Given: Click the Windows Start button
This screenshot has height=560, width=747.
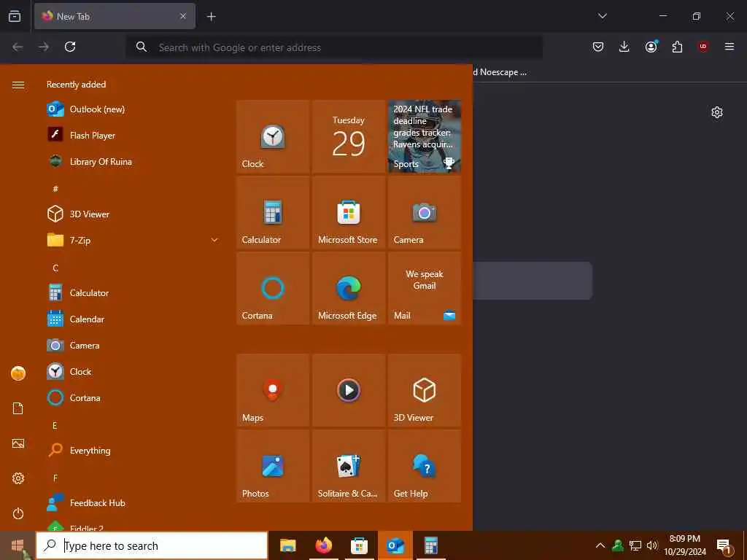Looking at the screenshot, I should point(18,545).
